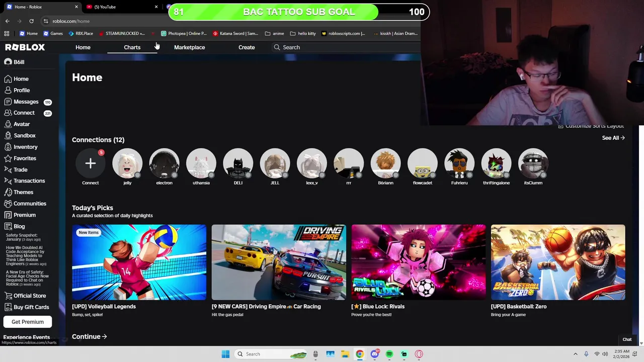
Task: Open Blog in the left sidebar
Action: [x=14, y=226]
